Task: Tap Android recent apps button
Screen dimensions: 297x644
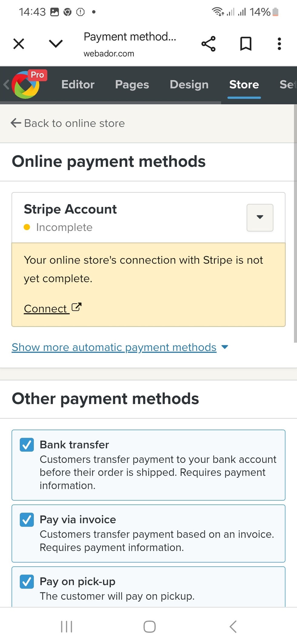Action: tap(66, 626)
